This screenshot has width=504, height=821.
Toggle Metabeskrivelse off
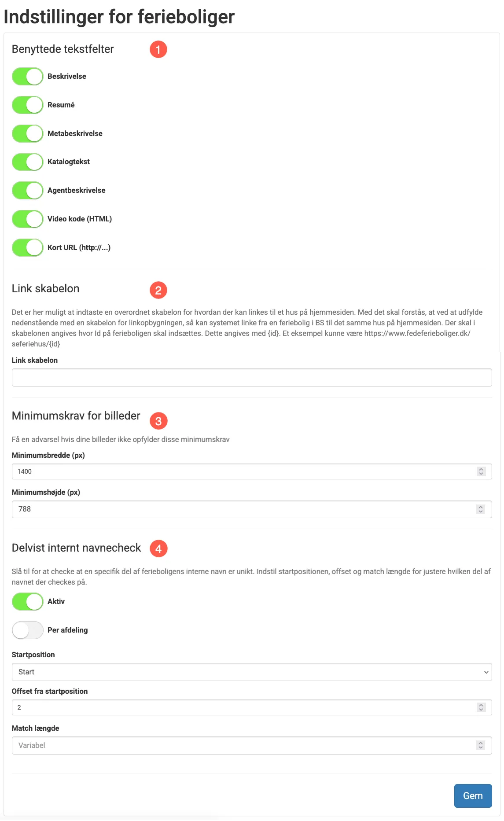click(27, 133)
